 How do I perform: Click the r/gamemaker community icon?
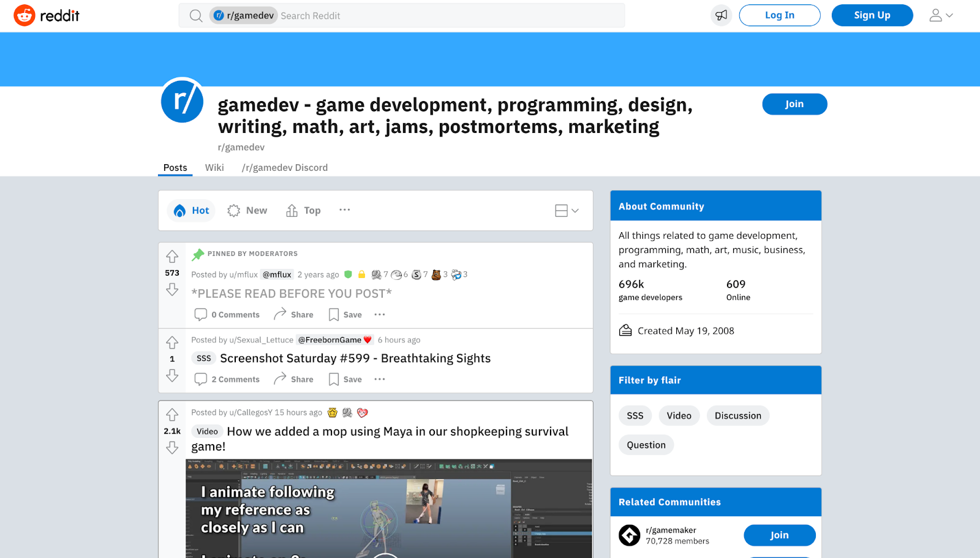coord(629,535)
